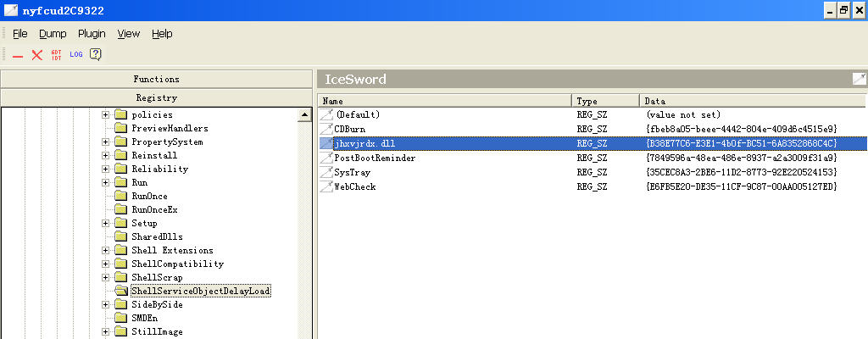Open the Help menu
This screenshot has width=868, height=339.
tap(162, 34)
